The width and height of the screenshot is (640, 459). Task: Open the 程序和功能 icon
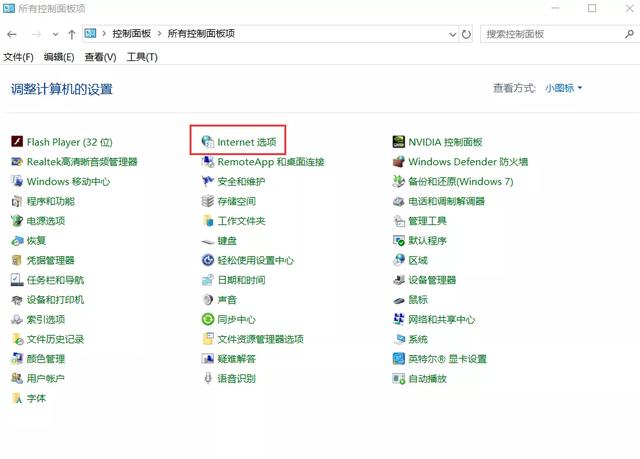(x=17, y=201)
